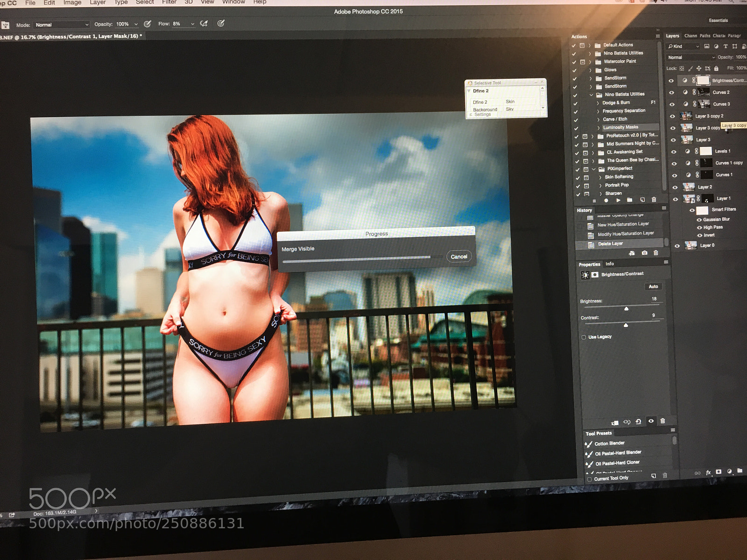Open the Opacity dropdown in options bar
747x560 pixels.
click(x=136, y=24)
